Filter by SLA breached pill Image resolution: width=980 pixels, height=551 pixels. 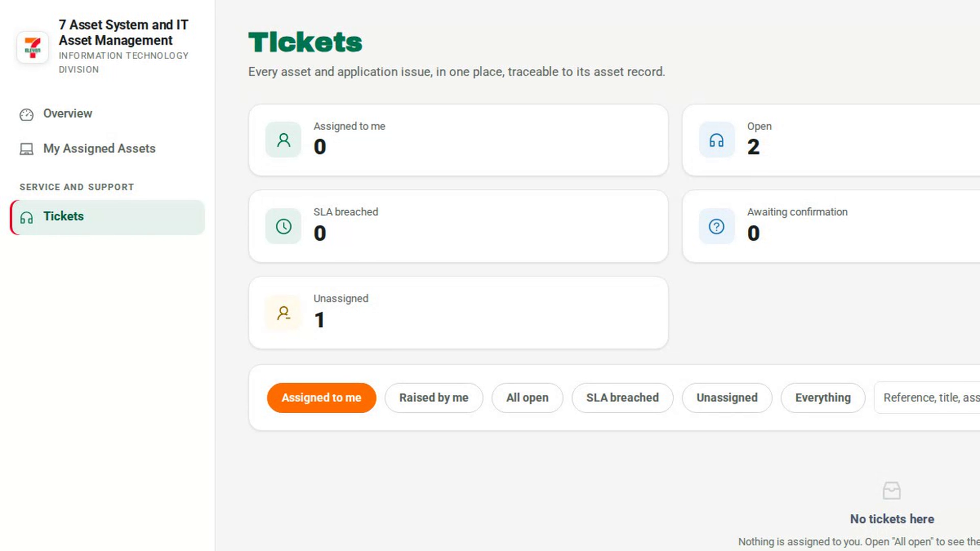622,398
